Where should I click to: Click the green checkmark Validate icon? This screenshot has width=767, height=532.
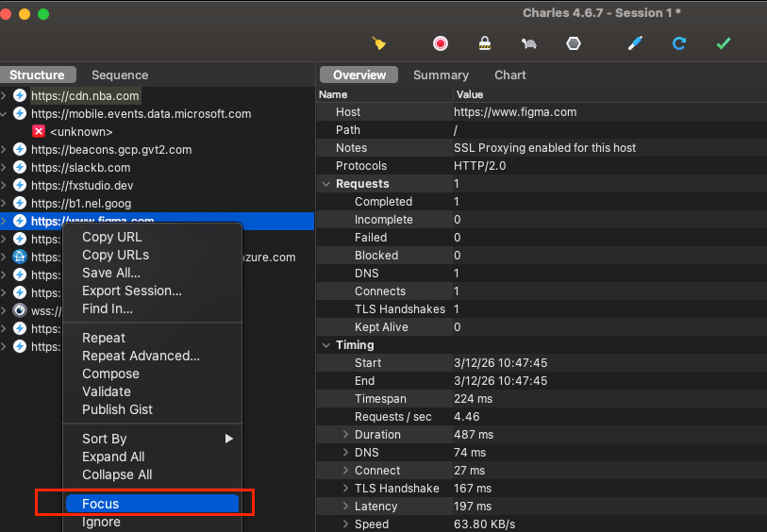click(x=724, y=43)
